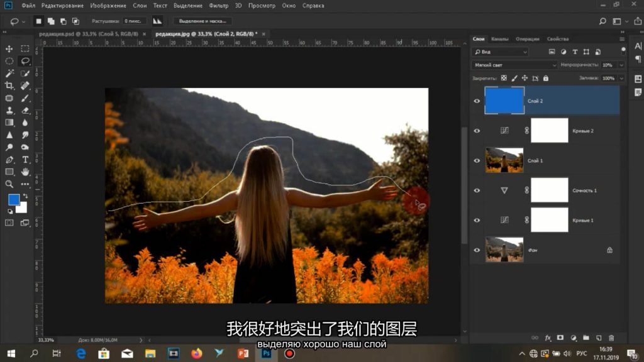
Task: Select the Слой 1 layer thumbnail
Action: tap(504, 160)
